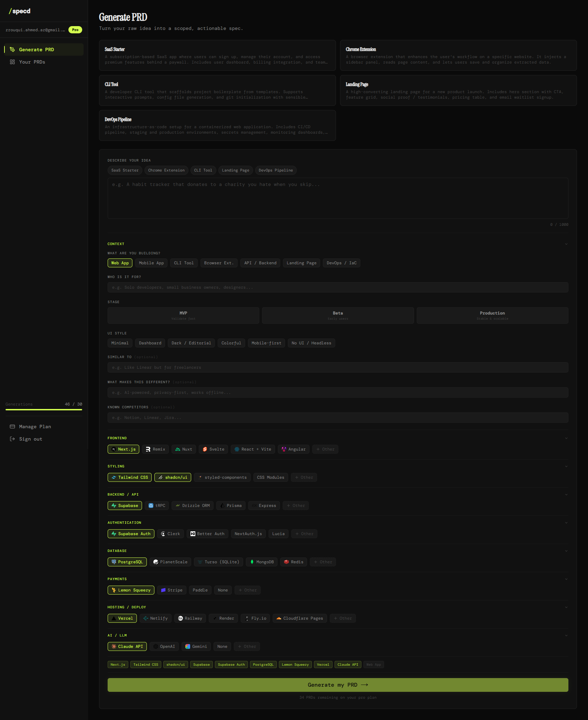The height and width of the screenshot is (720, 588).
Task: Select No UI / Headless style
Action: (311, 343)
